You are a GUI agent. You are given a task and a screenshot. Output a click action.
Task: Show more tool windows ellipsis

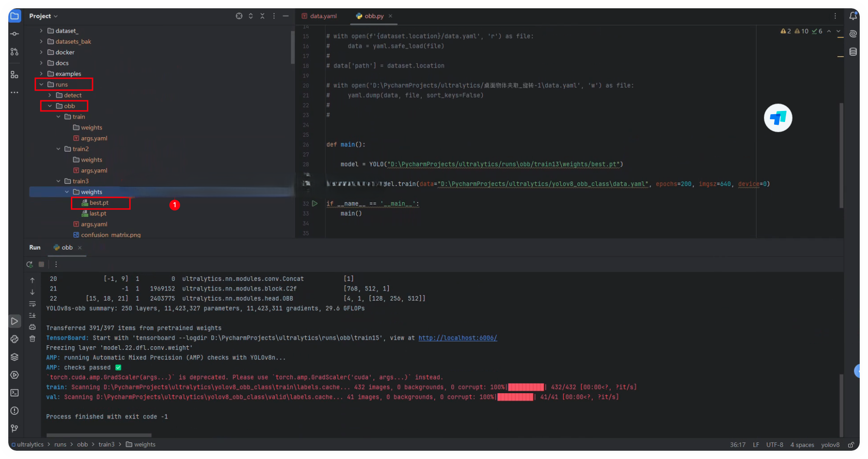point(15,93)
